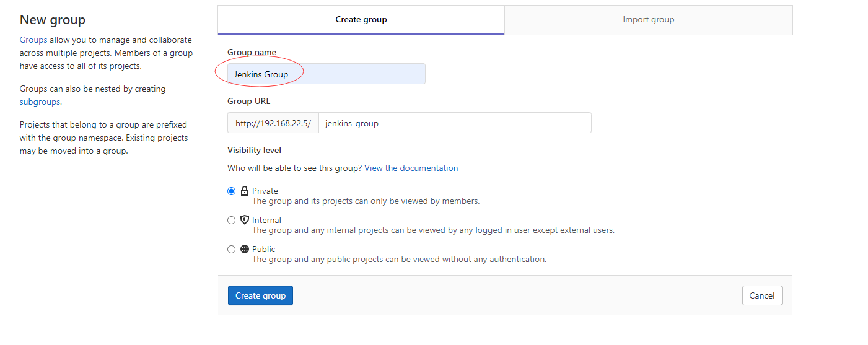Select the Public visibility radio button

tap(232, 249)
